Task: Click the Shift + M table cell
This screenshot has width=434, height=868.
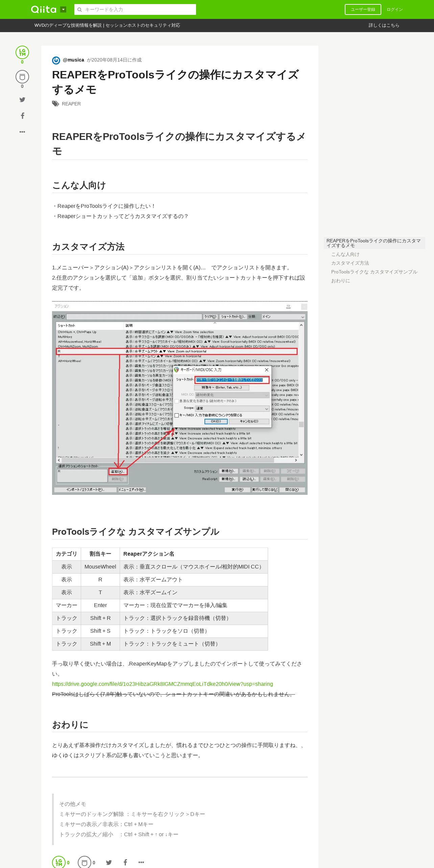Action: point(100,644)
